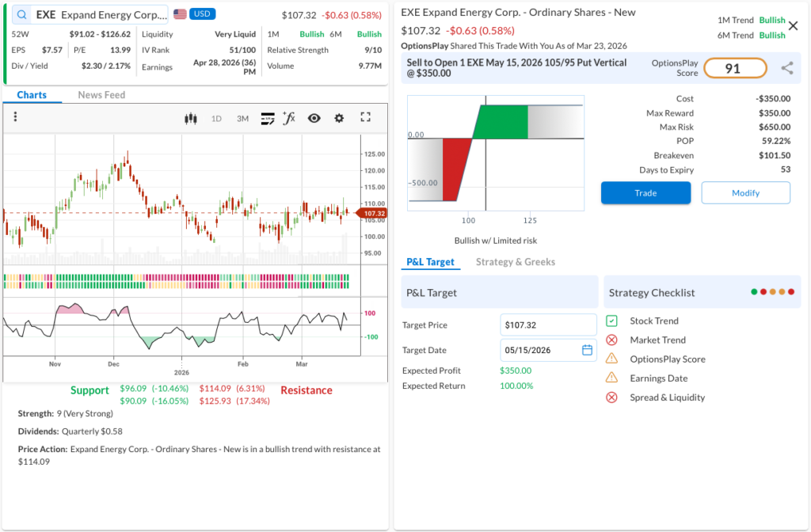Open chart settings gear
The image size is (811, 532).
point(339,118)
